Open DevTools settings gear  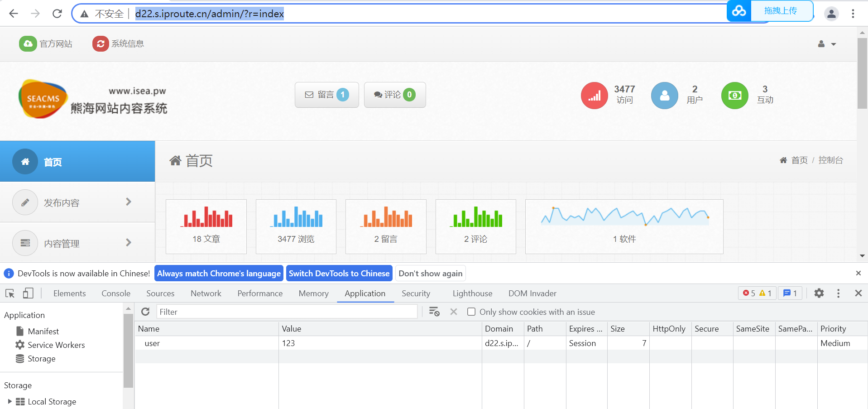(819, 293)
